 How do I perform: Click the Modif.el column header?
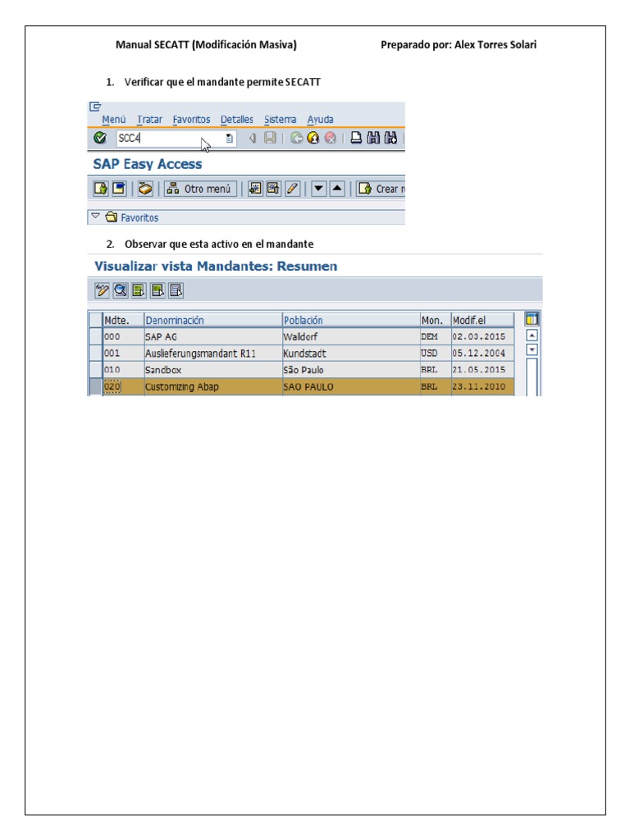[x=482, y=321]
